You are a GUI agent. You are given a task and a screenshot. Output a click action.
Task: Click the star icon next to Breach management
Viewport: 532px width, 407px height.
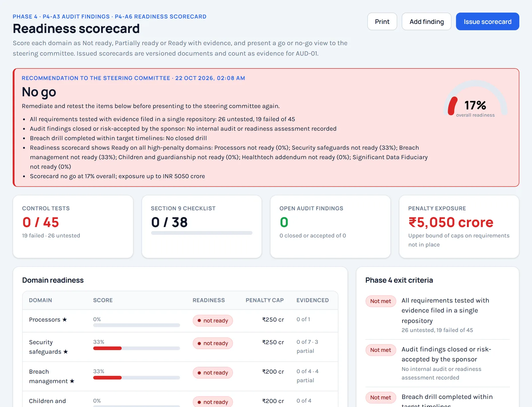72,381
